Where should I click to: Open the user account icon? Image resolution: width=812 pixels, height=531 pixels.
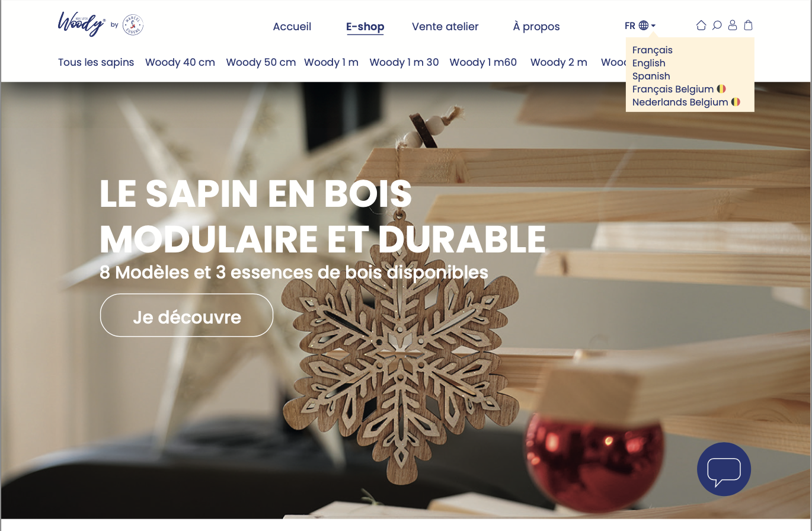[x=733, y=25]
